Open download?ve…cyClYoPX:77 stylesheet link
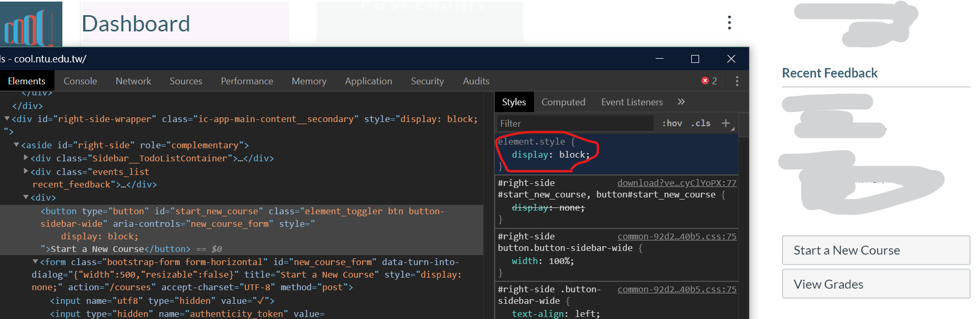980x319 pixels. pos(677,183)
